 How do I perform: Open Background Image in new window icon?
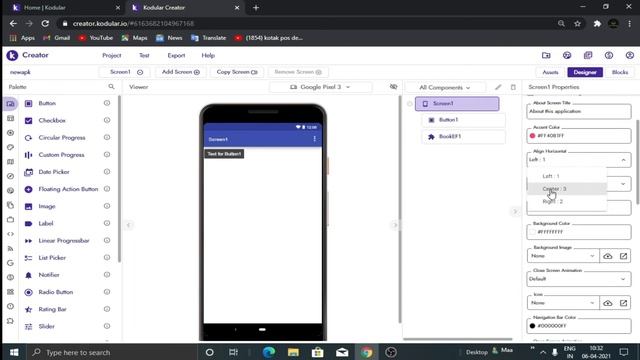623,256
